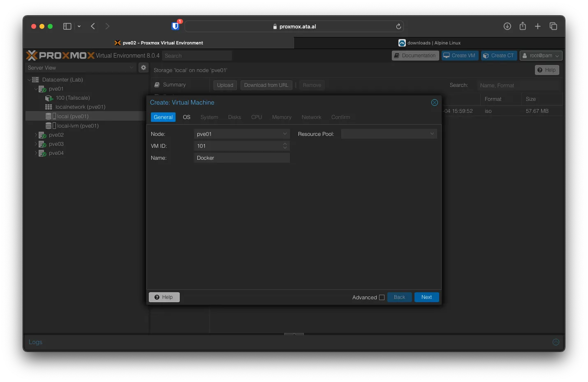The width and height of the screenshot is (588, 382).
Task: Click the local (pve01) storage icon
Action: (x=51, y=116)
